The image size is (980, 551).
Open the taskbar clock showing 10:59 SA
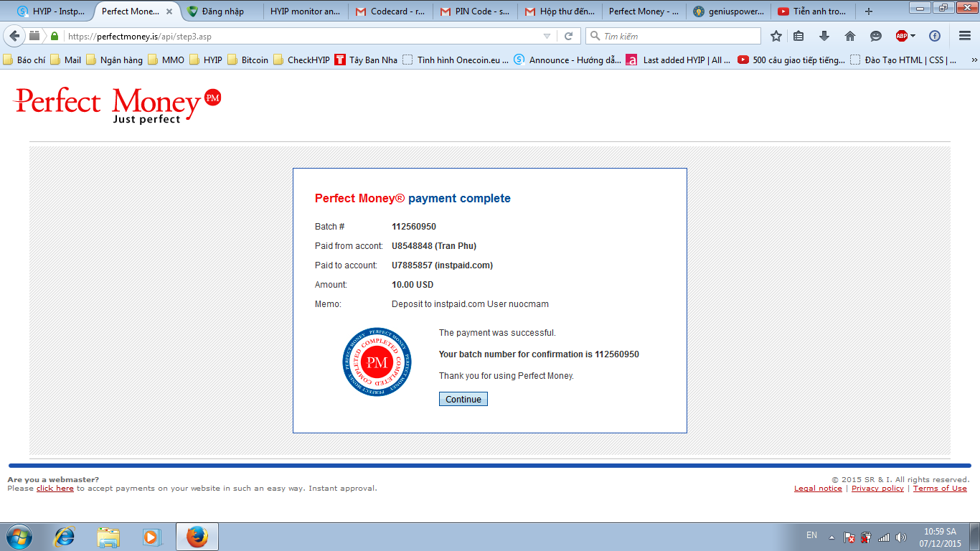click(941, 537)
